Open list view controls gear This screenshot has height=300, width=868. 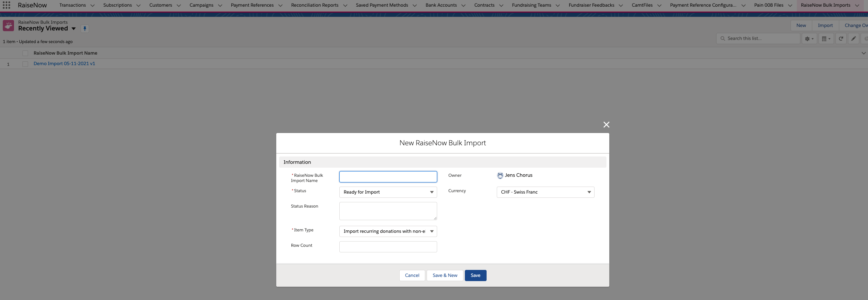pos(809,39)
